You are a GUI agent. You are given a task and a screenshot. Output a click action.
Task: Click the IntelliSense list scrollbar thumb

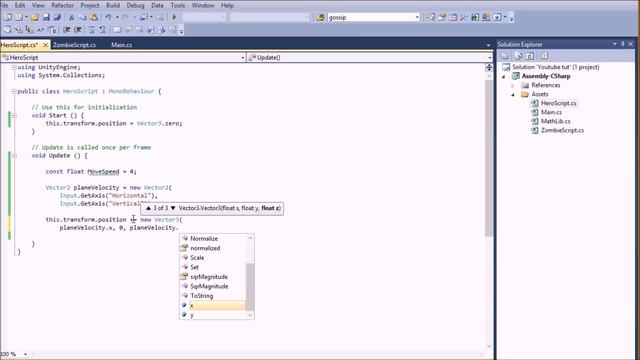tap(250, 287)
